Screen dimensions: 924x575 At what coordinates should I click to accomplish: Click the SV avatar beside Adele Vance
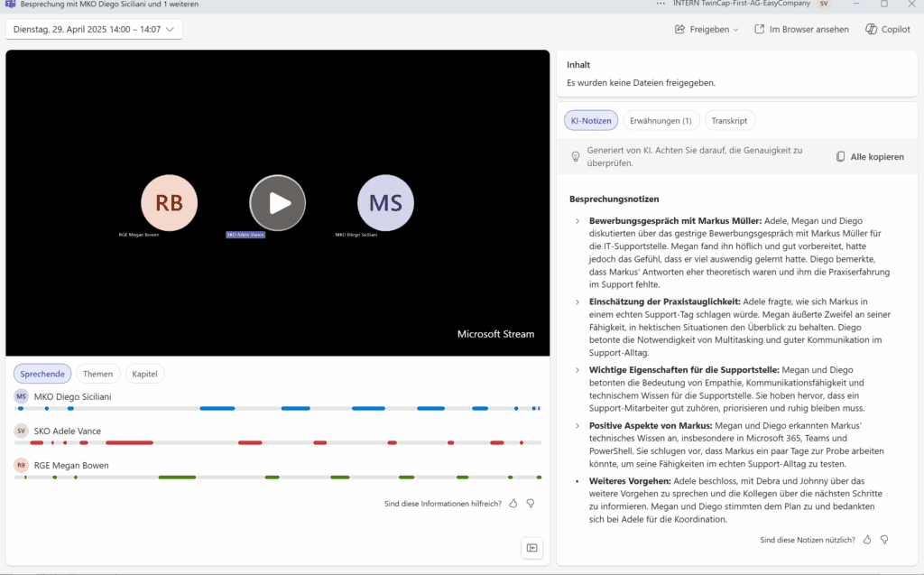tap(22, 431)
